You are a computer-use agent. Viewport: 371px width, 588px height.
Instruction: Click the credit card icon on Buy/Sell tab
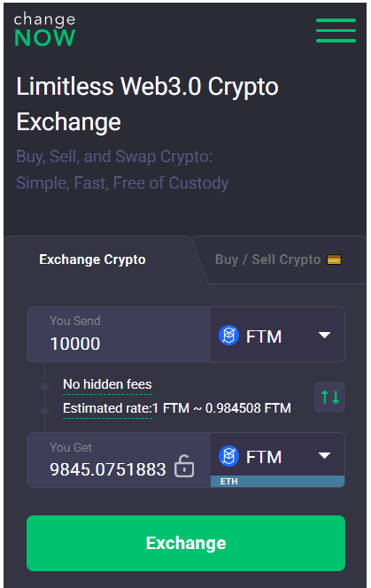coord(334,259)
